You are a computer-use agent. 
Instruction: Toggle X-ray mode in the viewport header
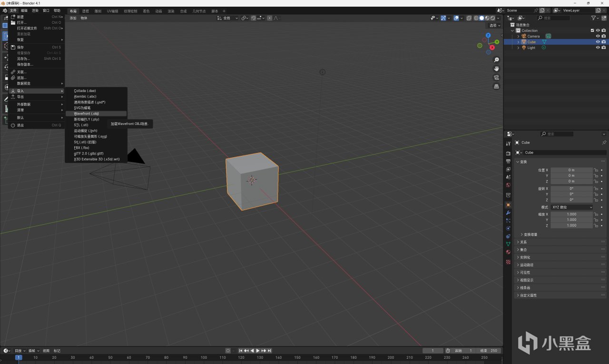[x=469, y=18]
